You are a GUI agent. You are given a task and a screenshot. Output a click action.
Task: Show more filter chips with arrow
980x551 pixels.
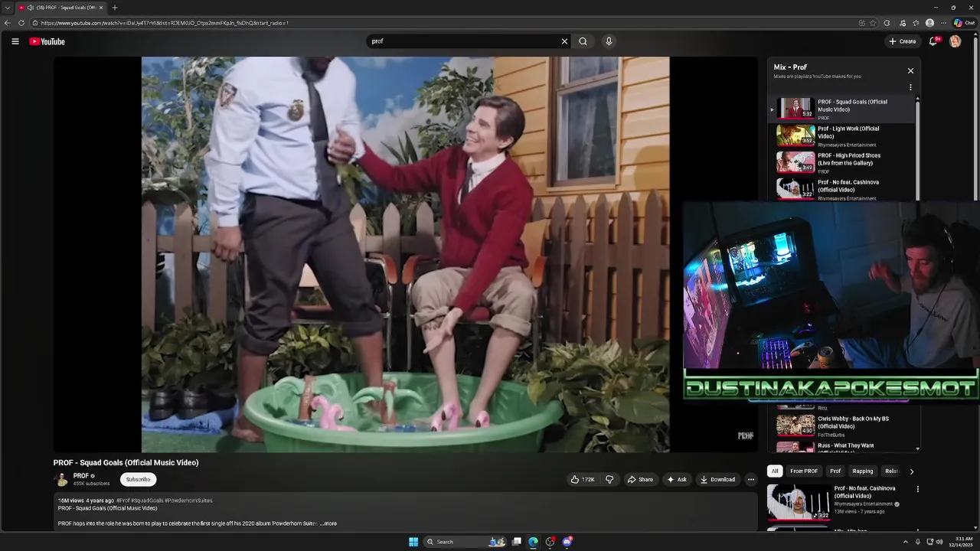pyautogui.click(x=911, y=471)
